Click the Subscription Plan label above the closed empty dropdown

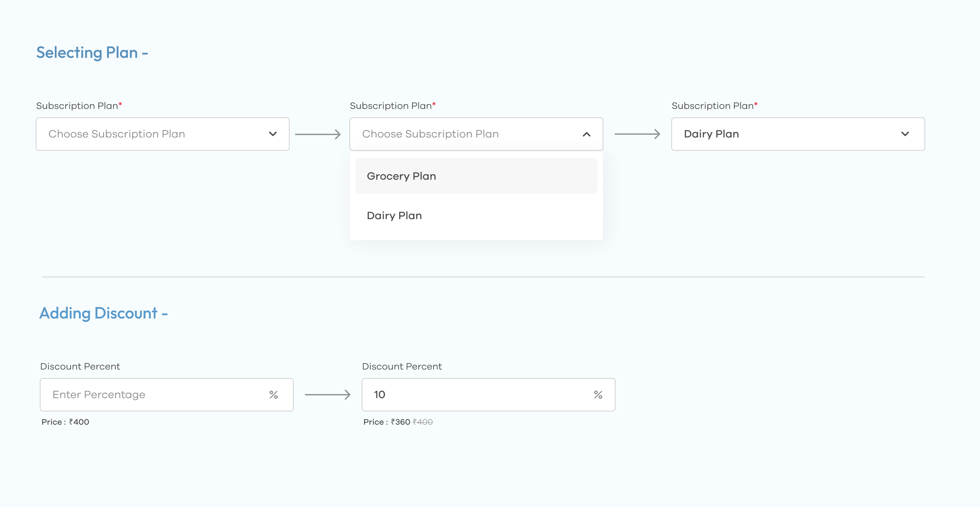tap(79, 106)
